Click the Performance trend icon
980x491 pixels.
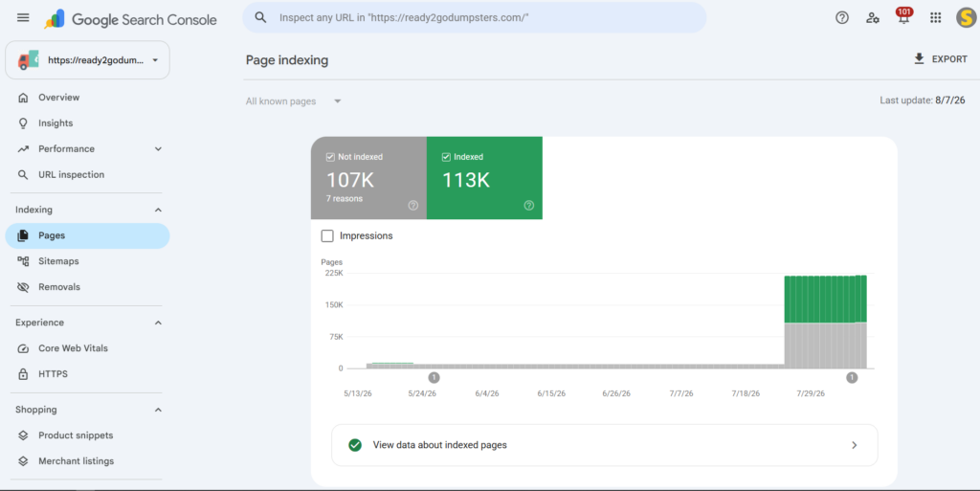tap(23, 148)
